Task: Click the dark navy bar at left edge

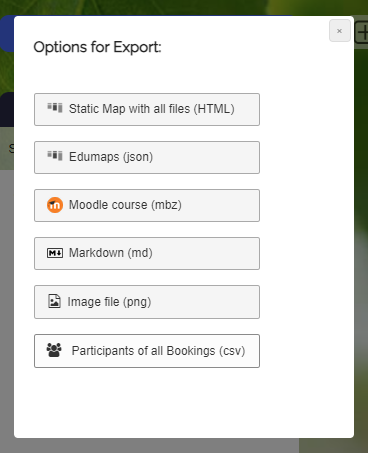Action: 7,109
